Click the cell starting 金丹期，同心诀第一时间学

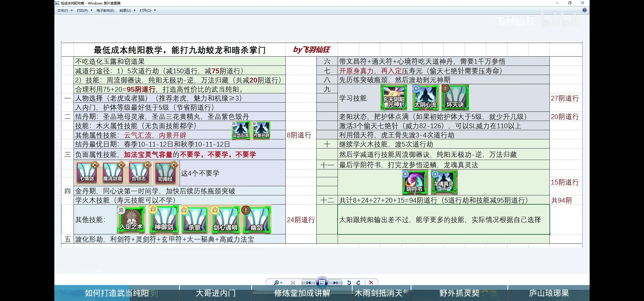coord(180,191)
